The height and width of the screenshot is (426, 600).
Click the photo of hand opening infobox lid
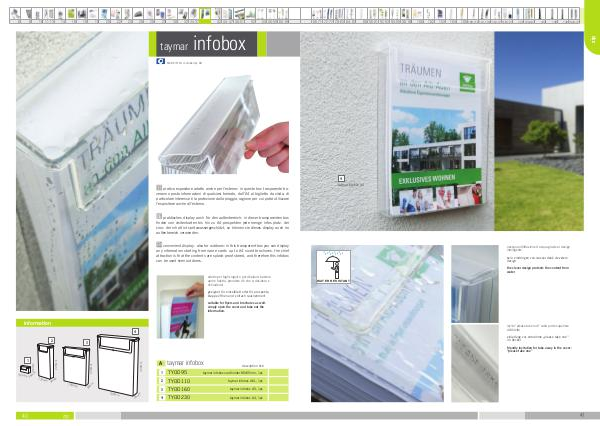point(224,125)
